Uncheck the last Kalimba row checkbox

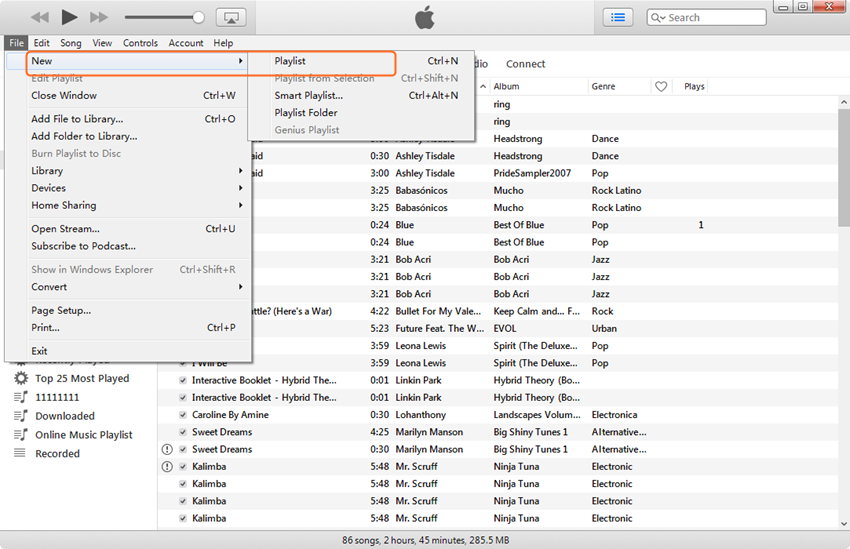[183, 519]
